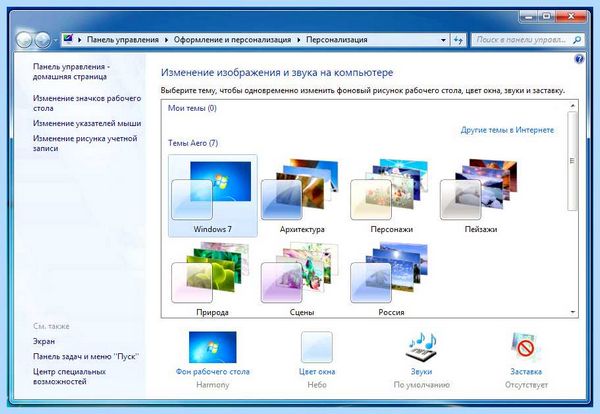600x414 pixels.
Task: Open Экран link in See also
Action: (x=44, y=341)
